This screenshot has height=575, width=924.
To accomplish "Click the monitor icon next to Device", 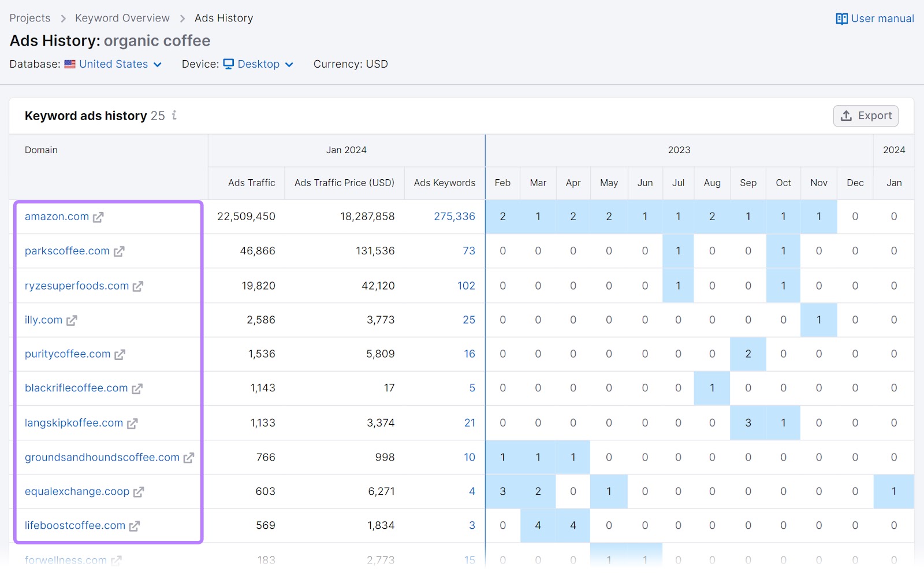I will (x=229, y=64).
